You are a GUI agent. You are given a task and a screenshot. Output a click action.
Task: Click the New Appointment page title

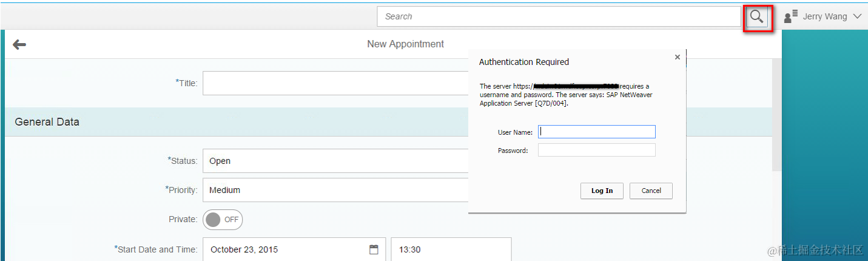[406, 44]
